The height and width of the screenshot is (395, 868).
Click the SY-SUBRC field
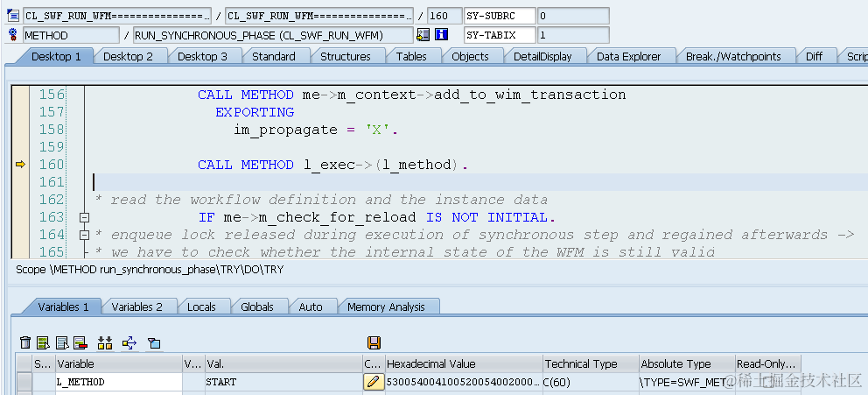pos(500,16)
